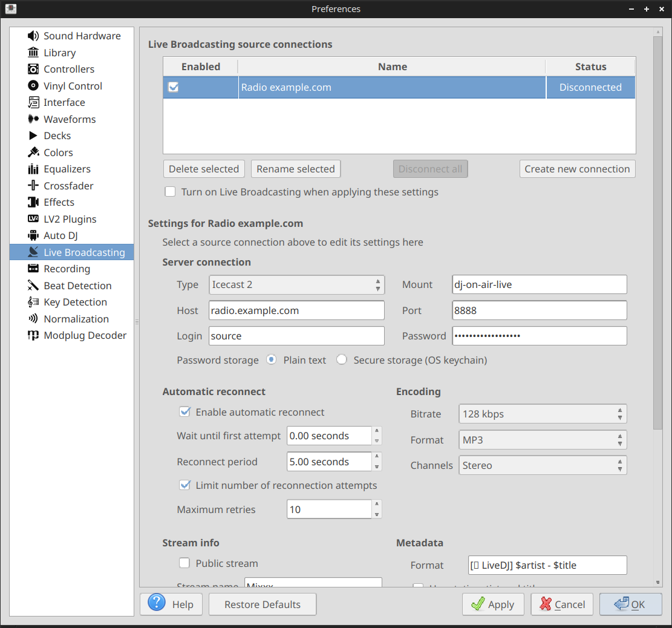Open the Bitrate dropdown
Screen dimensions: 672x628
[542, 414]
